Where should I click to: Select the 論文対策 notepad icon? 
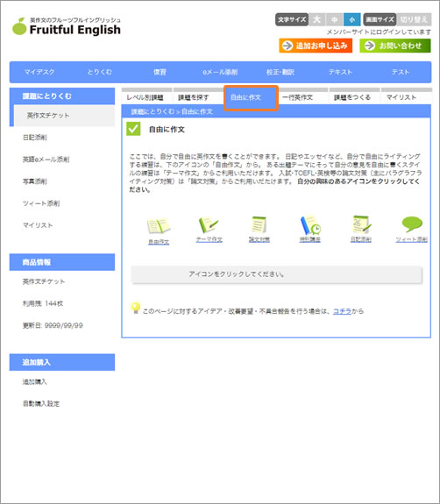point(259,224)
